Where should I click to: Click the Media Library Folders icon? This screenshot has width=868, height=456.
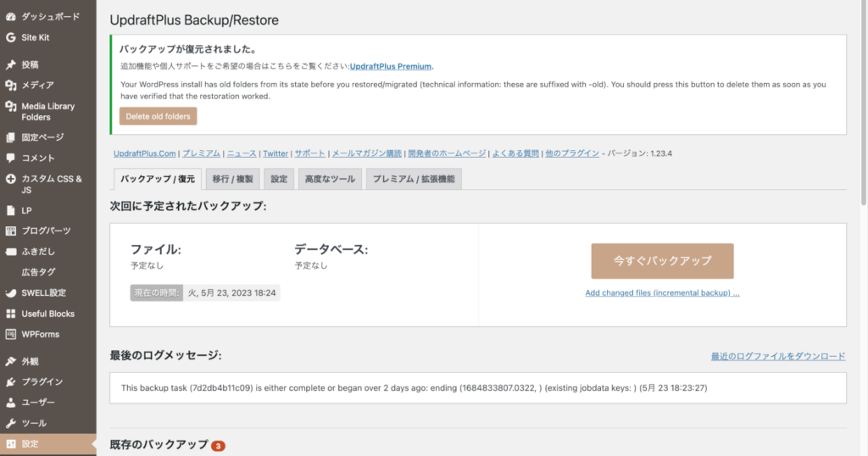pyautogui.click(x=10, y=106)
